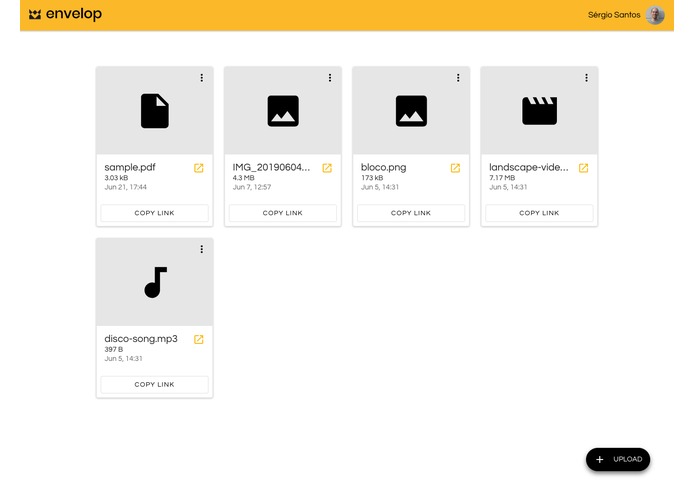Copy link for landscape-video file
The width and height of the screenshot is (695, 494).
539,213
